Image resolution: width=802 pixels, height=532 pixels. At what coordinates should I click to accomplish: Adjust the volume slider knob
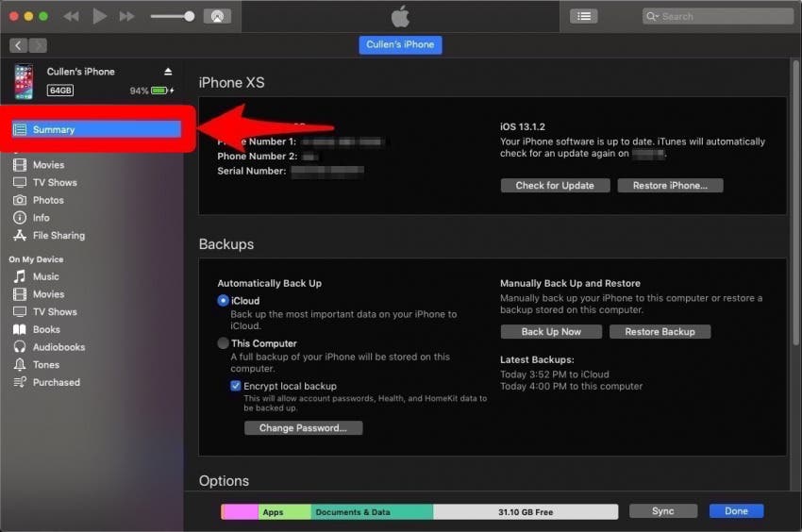click(189, 16)
